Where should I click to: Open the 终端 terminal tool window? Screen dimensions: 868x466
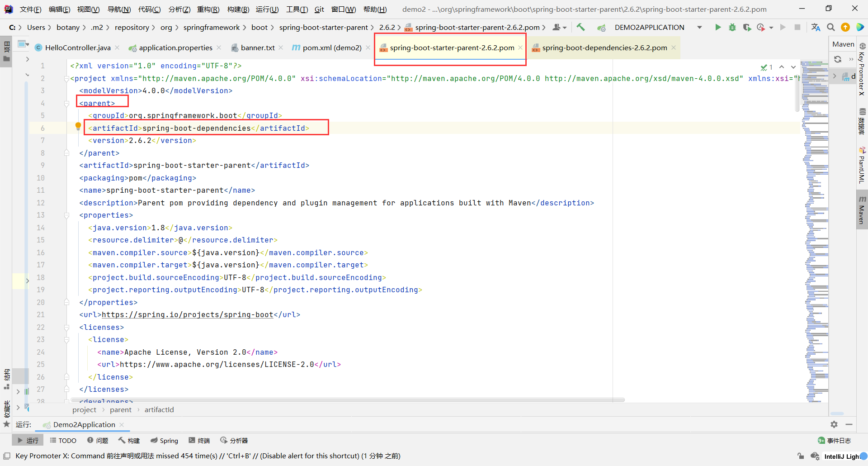pos(199,440)
